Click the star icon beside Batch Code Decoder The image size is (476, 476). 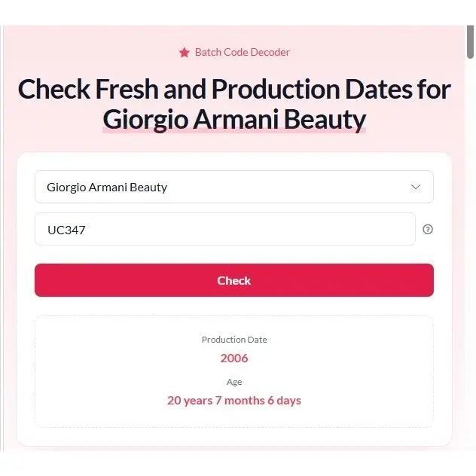coord(185,53)
